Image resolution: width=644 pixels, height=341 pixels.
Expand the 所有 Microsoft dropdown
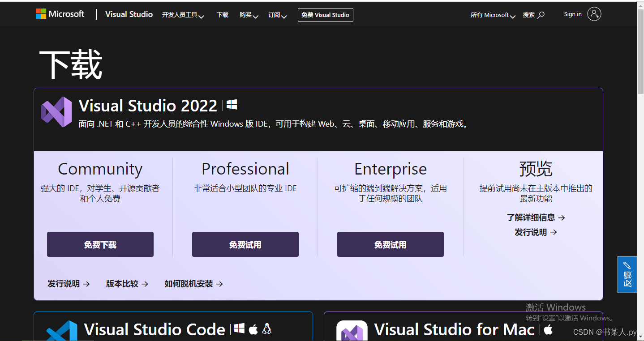[493, 15]
